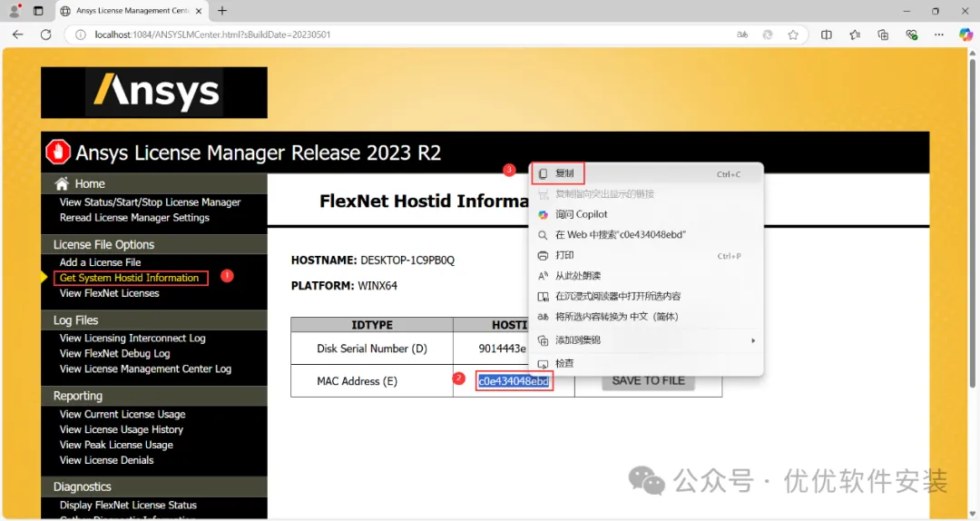Reload the current browser page

click(x=45, y=34)
